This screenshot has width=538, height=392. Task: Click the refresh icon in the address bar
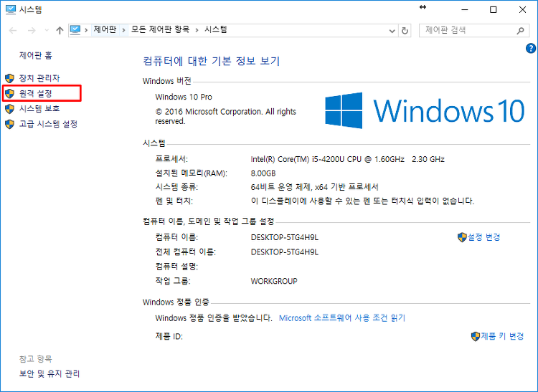(x=405, y=31)
